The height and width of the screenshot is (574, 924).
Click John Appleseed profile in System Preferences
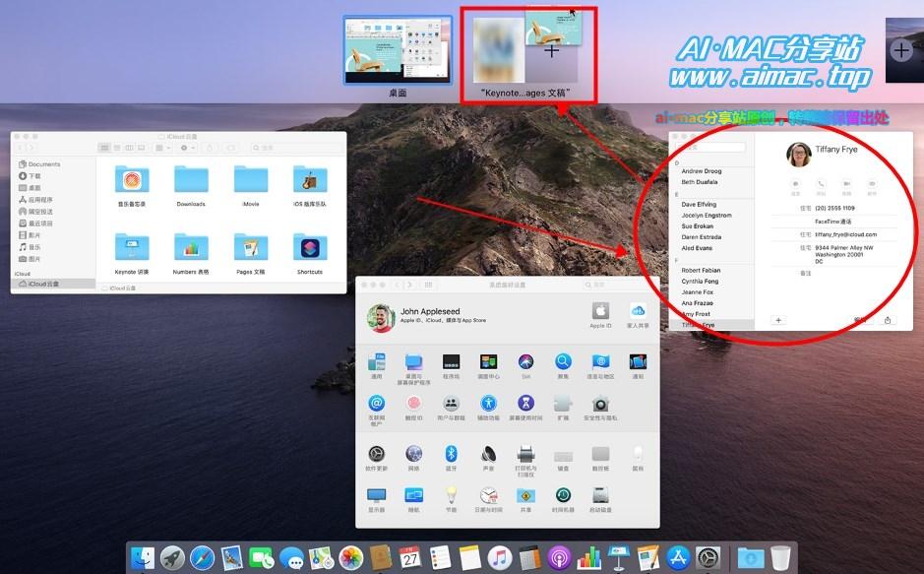coord(427,318)
